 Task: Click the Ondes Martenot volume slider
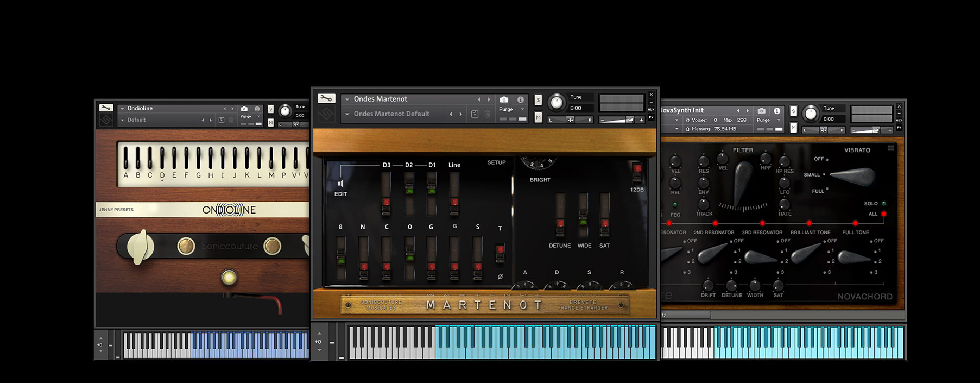point(621,120)
